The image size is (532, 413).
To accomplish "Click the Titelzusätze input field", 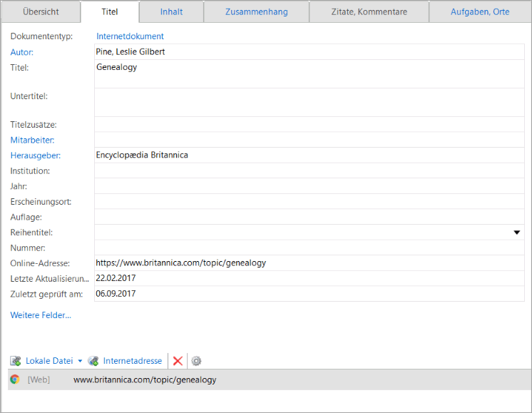I will click(310, 125).
